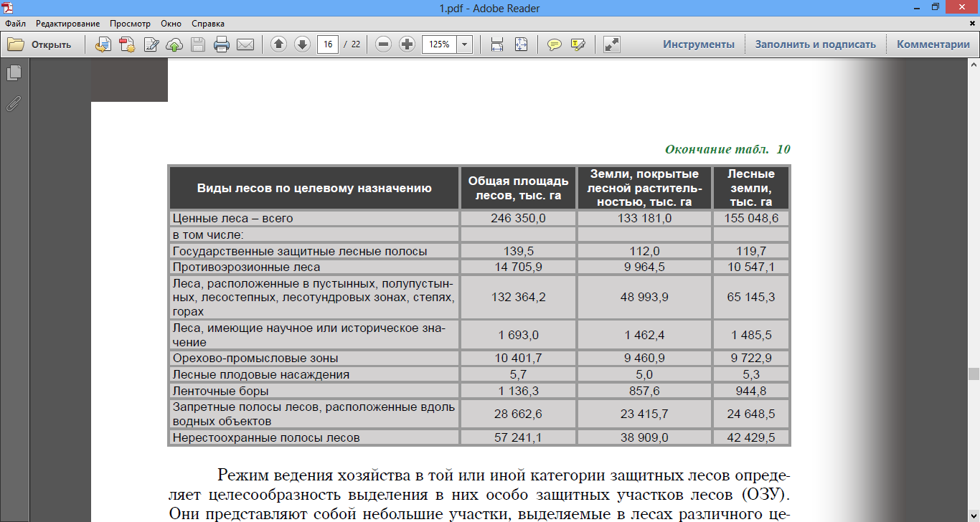The height and width of the screenshot is (522, 980).
Task: Click the cell value 14 705,9
Action: pos(518,267)
